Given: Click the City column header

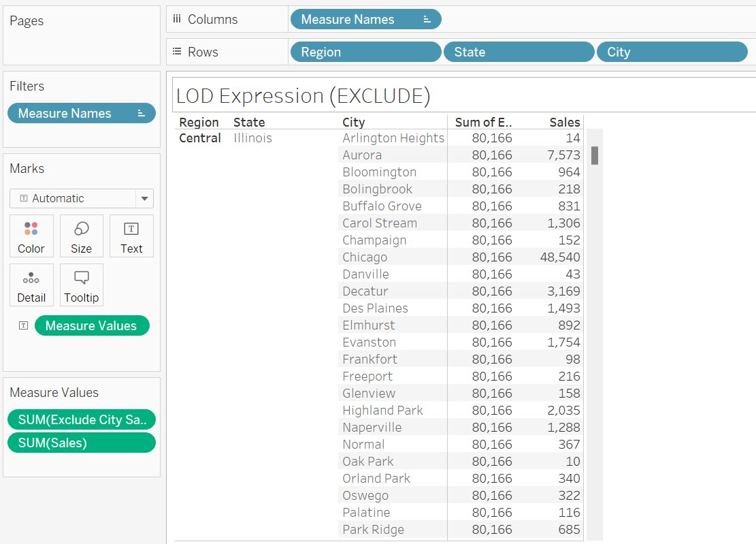Looking at the screenshot, I should point(354,123).
